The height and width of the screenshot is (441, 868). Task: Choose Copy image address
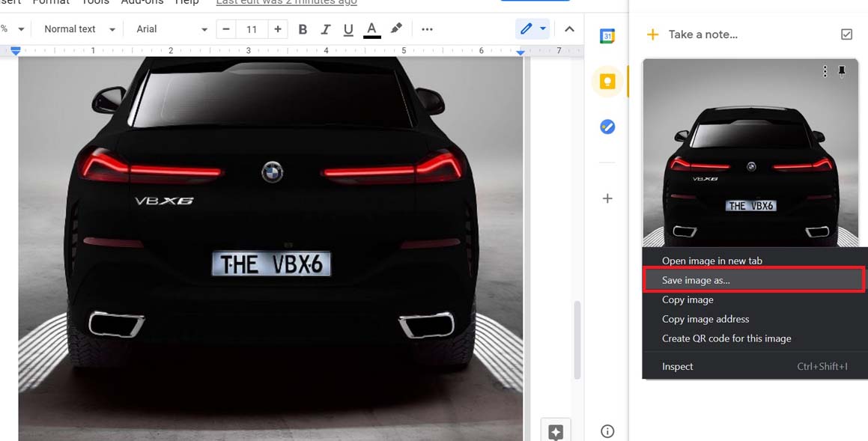[705, 319]
